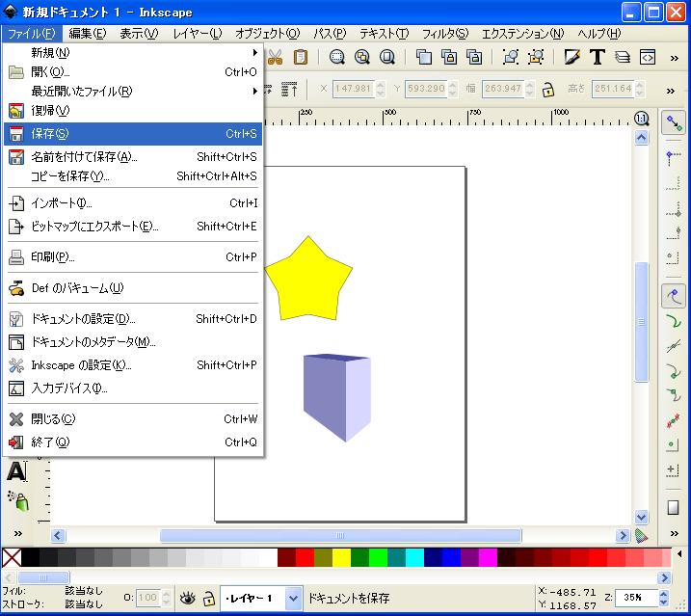Click the zoom percentage input field
Image resolution: width=691 pixels, height=616 pixels.
point(633,598)
